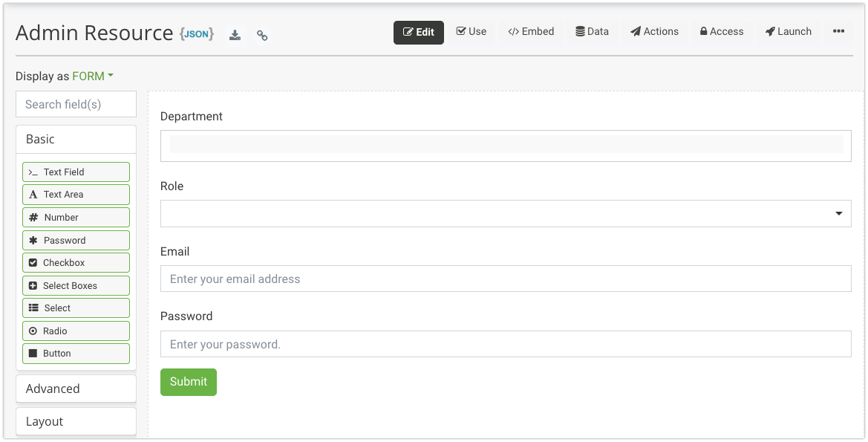Pick the Number field component
The width and height of the screenshot is (868, 442).
tap(76, 218)
